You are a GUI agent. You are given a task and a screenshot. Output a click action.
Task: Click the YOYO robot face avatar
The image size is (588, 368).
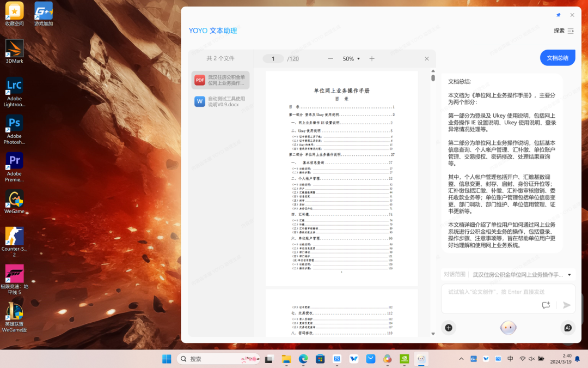[508, 328]
